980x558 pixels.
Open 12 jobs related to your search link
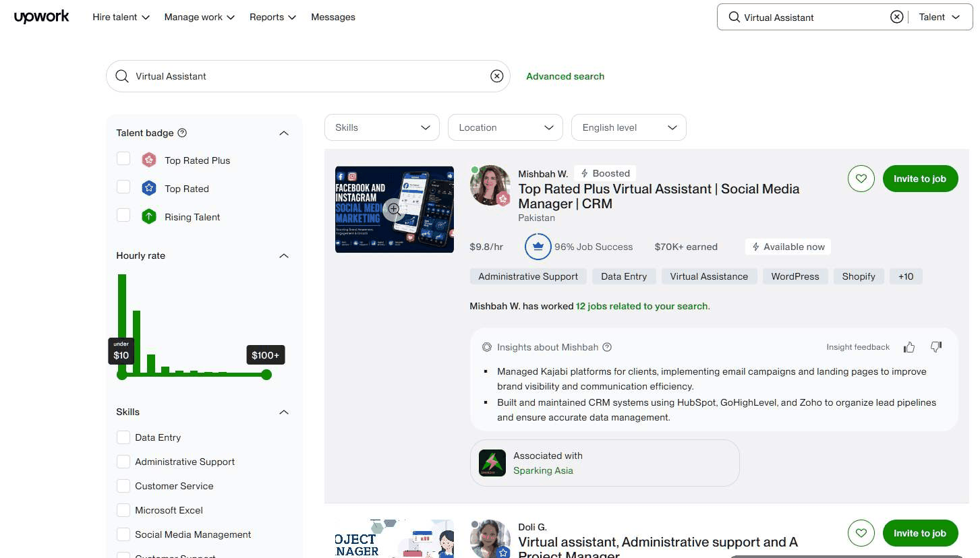[642, 306]
